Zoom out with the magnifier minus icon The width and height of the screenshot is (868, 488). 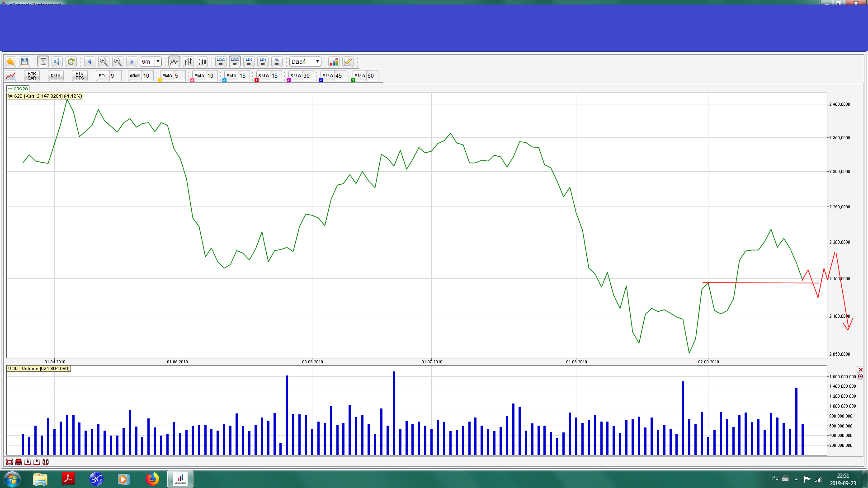pyautogui.click(x=118, y=62)
